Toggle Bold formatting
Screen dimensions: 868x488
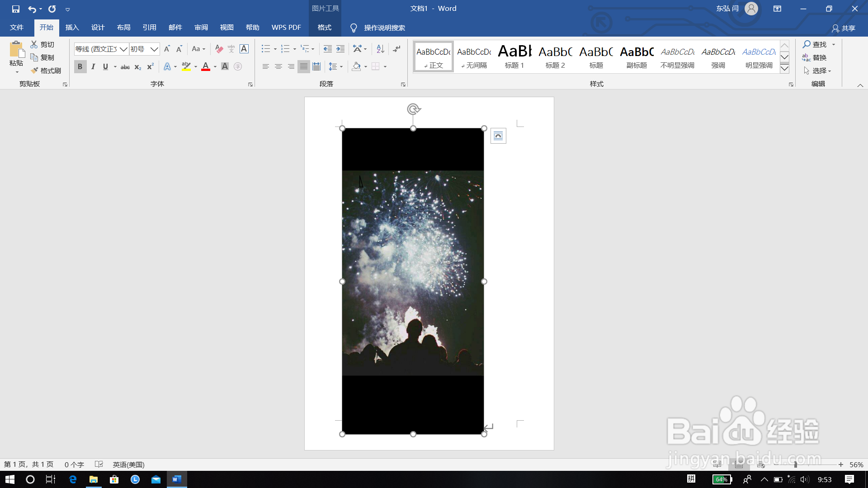click(x=80, y=66)
